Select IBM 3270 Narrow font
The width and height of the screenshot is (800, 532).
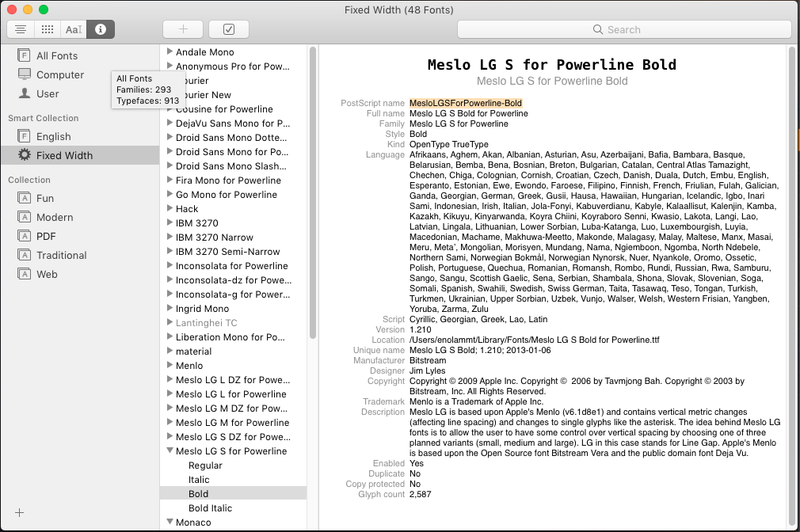point(215,237)
